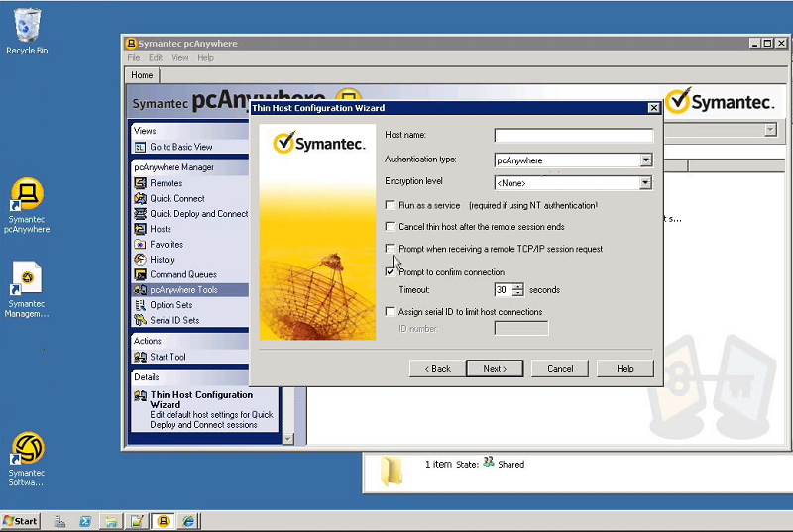
Task: Select the Quick Connect sidebar item
Action: click(x=176, y=198)
